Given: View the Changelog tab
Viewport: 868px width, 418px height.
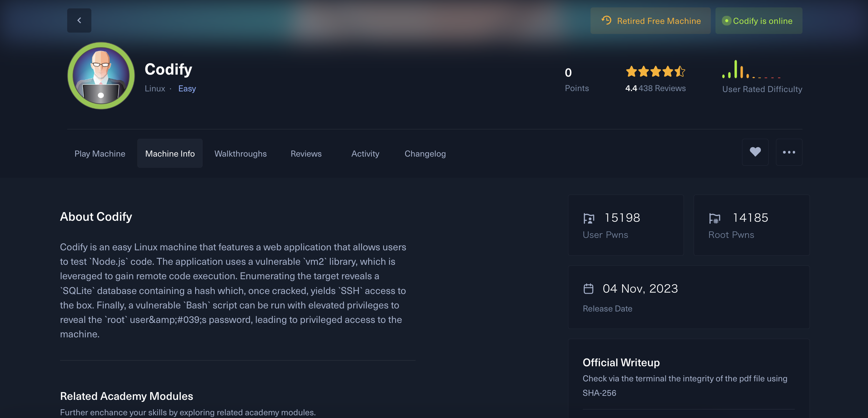Looking at the screenshot, I should click(x=425, y=154).
